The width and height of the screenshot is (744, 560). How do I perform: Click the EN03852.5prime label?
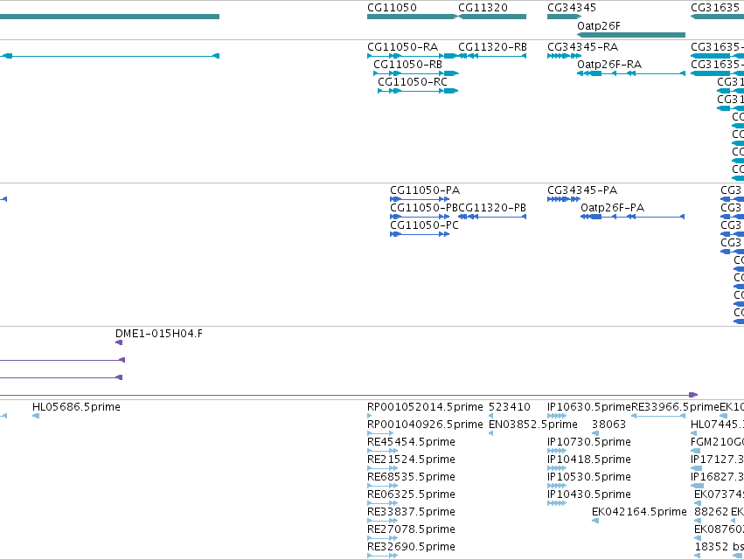coord(532,425)
